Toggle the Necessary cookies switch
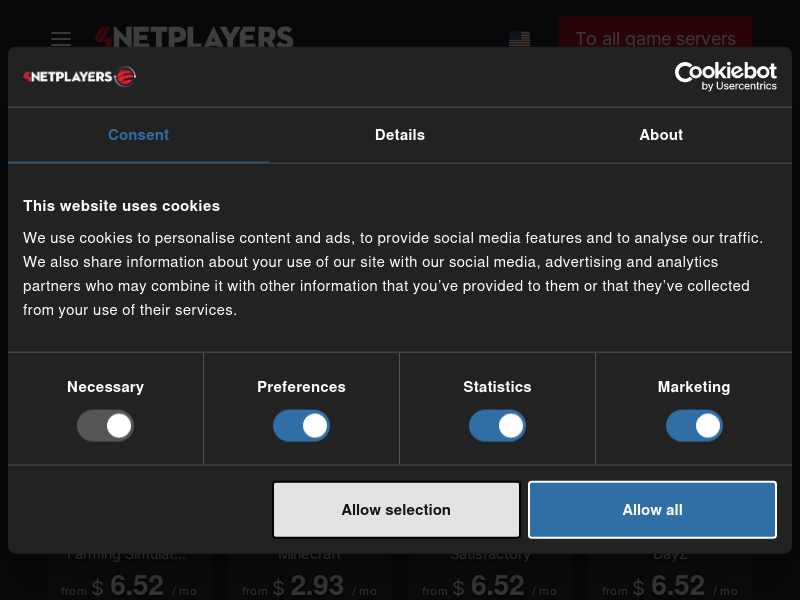Viewport: 800px width, 600px height. 105,426
